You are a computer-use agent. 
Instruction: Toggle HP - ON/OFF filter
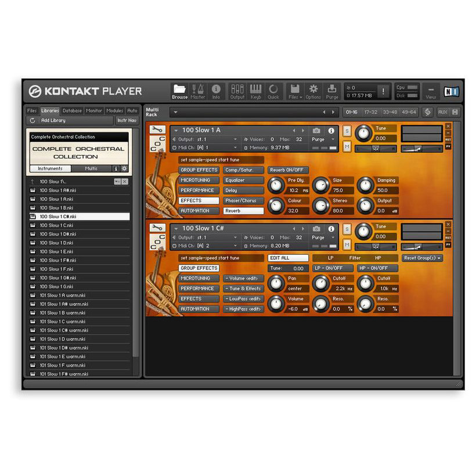(x=377, y=268)
